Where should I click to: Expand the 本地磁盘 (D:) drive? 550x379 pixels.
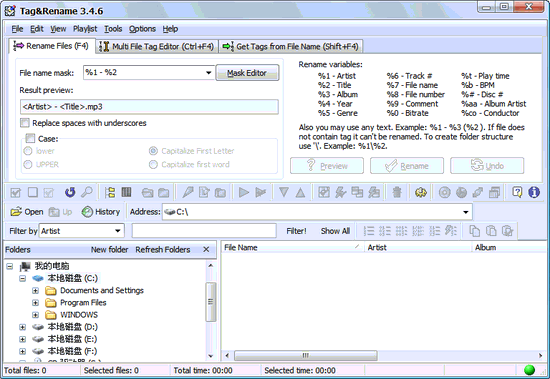22,327
